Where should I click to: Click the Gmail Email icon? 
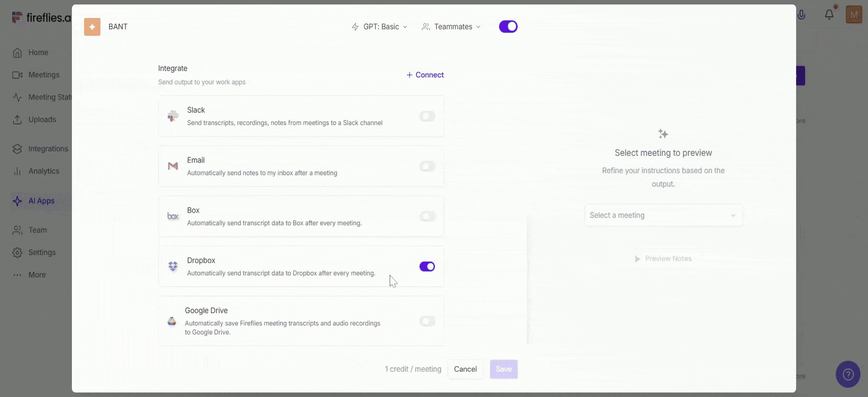[173, 166]
